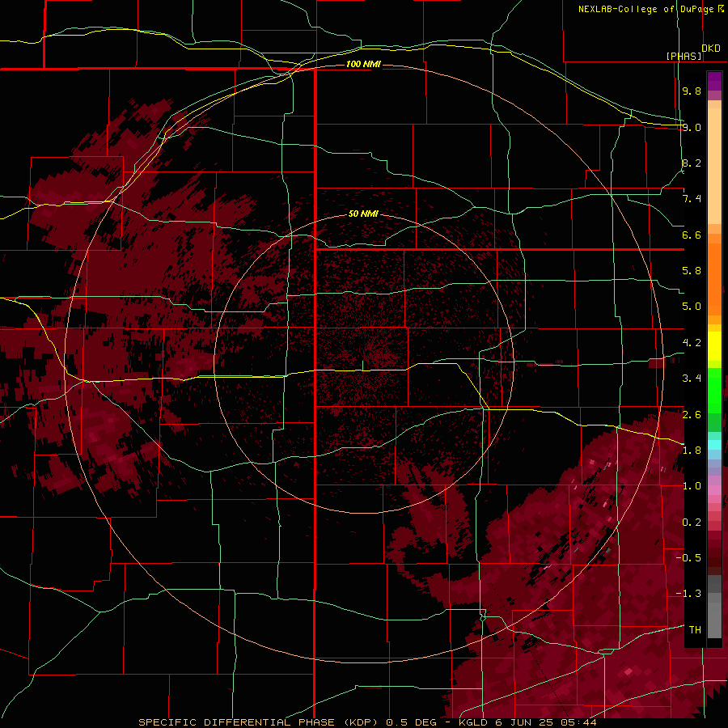Click the 100 NMI range ring label
Screen dimensions: 728x728
[x=363, y=64]
